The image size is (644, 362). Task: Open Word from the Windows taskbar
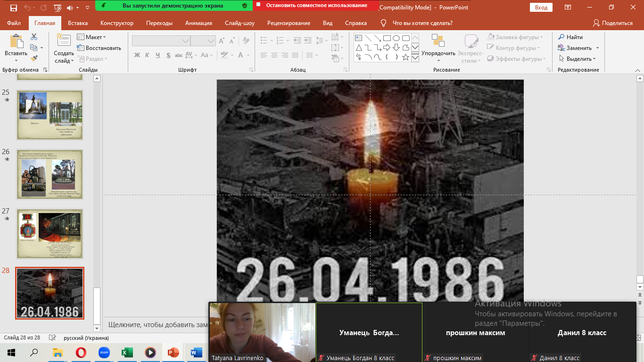pyautogui.click(x=196, y=352)
